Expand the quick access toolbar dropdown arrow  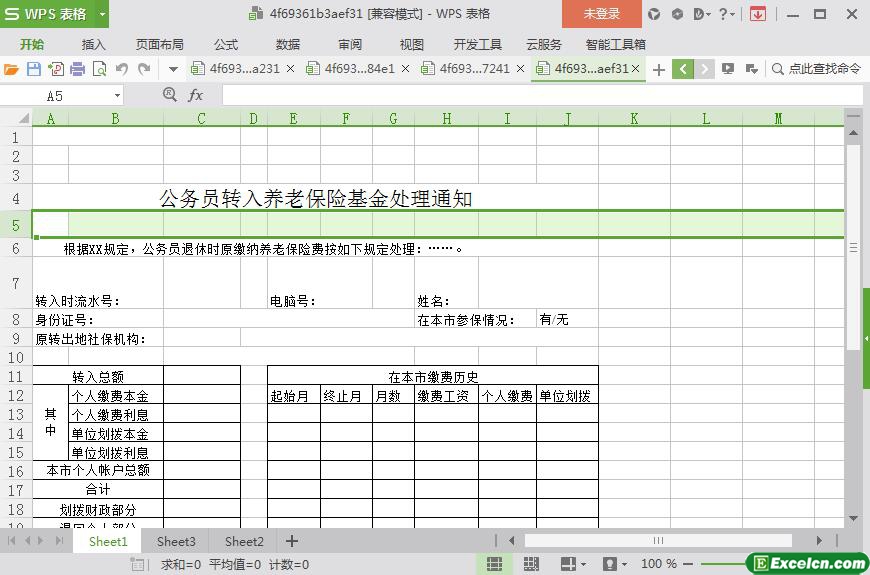click(x=173, y=69)
